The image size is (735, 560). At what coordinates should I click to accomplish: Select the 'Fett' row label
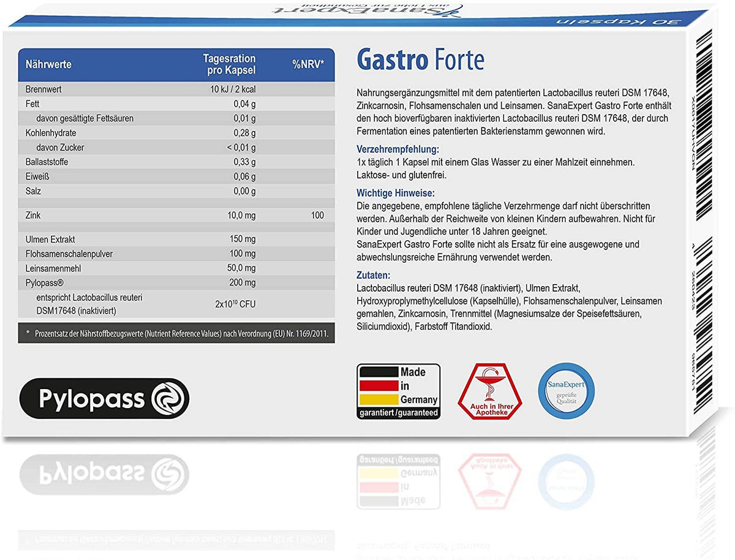pyautogui.click(x=32, y=104)
